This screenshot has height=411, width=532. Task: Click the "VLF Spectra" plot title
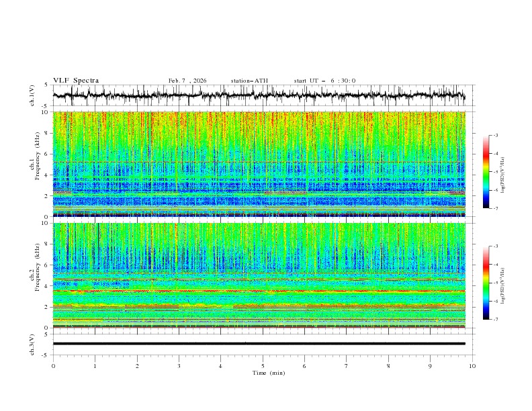coord(76,81)
